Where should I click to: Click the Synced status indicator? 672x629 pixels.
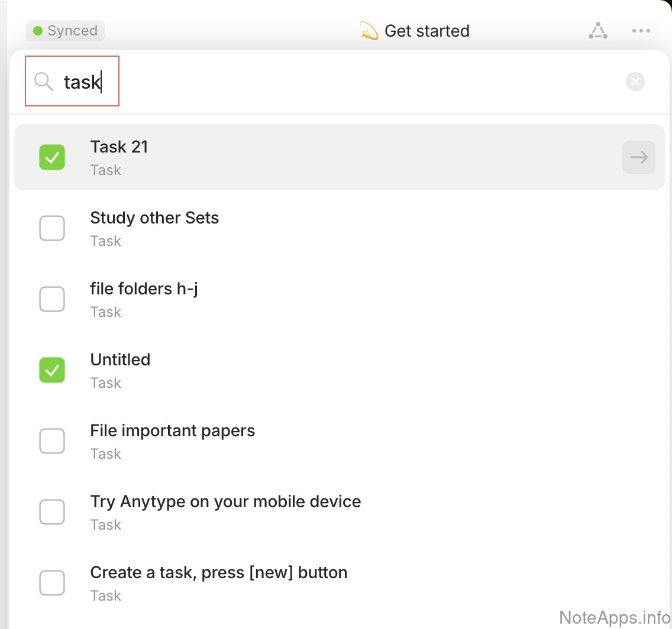point(65,31)
